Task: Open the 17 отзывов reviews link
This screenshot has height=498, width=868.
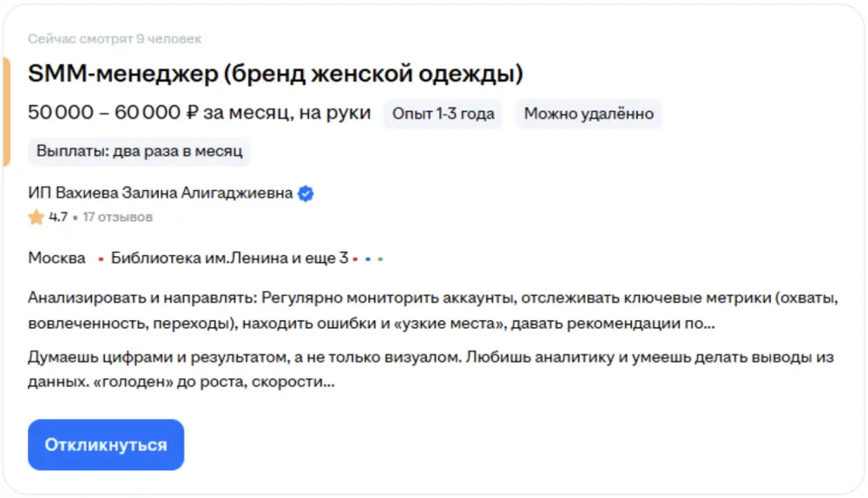Action: 117,217
